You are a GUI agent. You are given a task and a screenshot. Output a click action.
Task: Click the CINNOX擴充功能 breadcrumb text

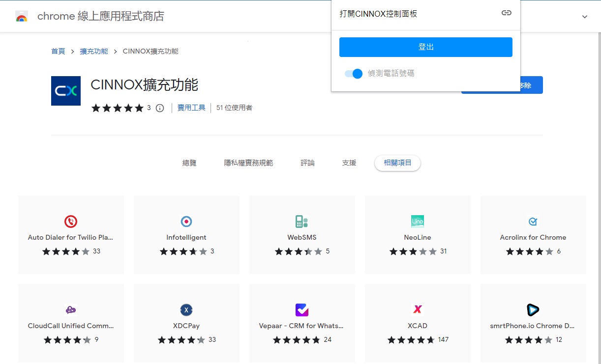point(150,51)
